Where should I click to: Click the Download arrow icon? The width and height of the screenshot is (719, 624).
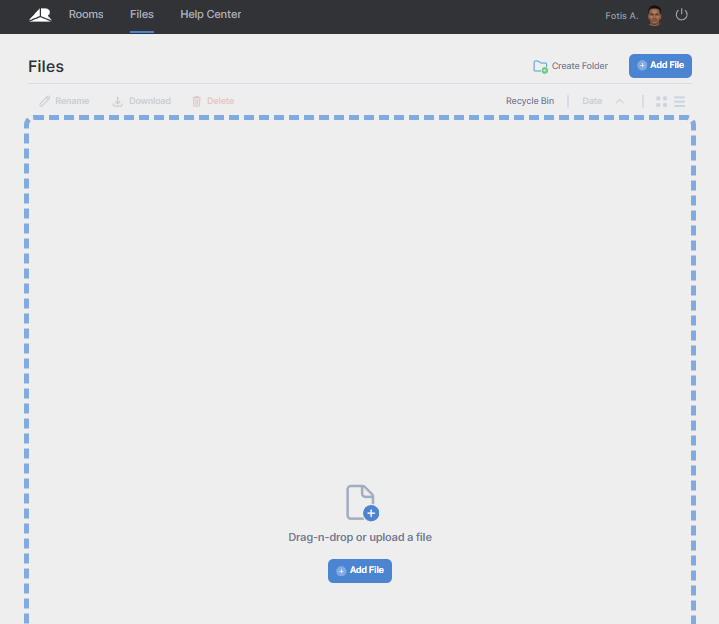coord(117,101)
